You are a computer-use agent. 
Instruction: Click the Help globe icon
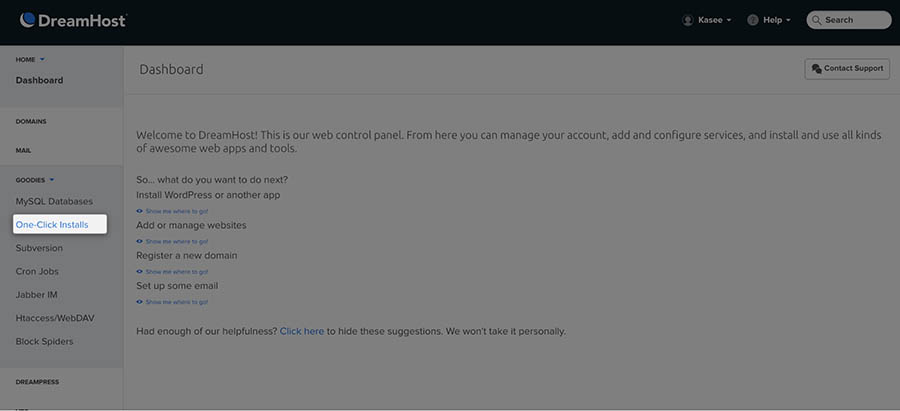coord(752,20)
